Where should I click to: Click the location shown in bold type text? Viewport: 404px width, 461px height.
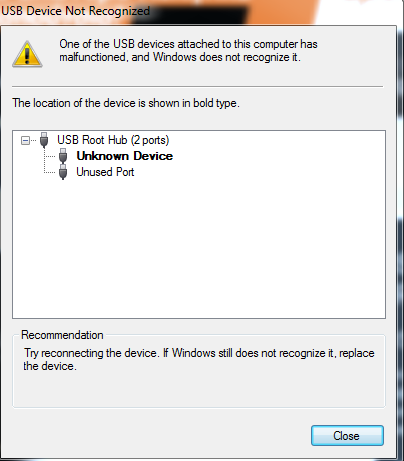(x=126, y=103)
